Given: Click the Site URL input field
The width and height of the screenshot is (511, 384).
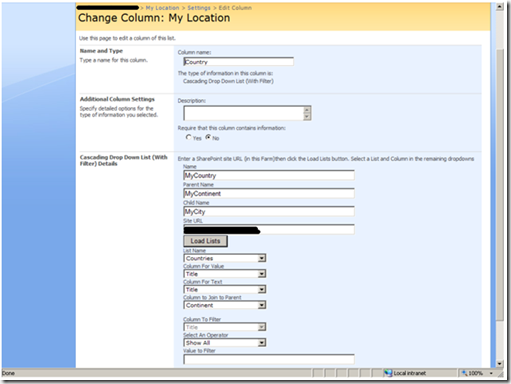Looking at the screenshot, I should point(269,229).
